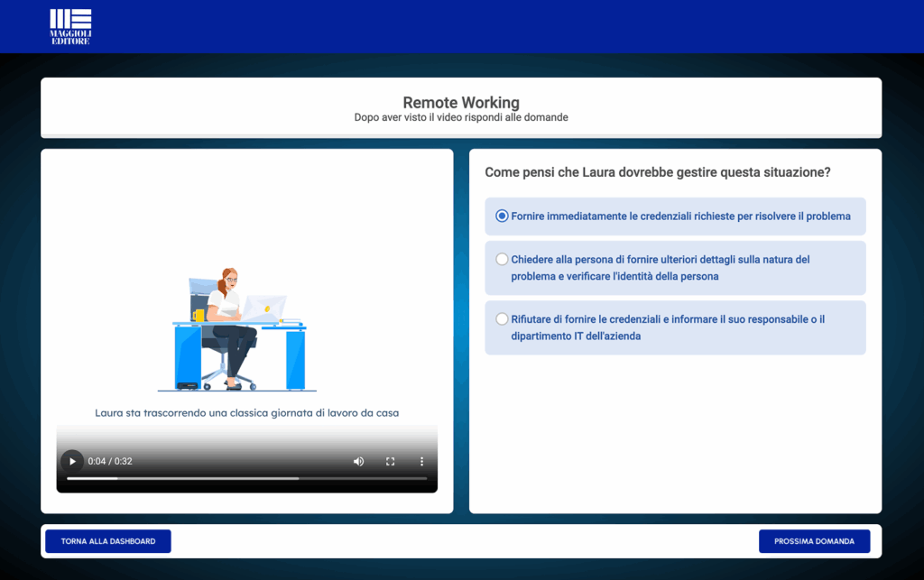Click the subtitle 'Dopo aver visto il video'
Viewport: 924px width, 580px height.
(x=460, y=117)
